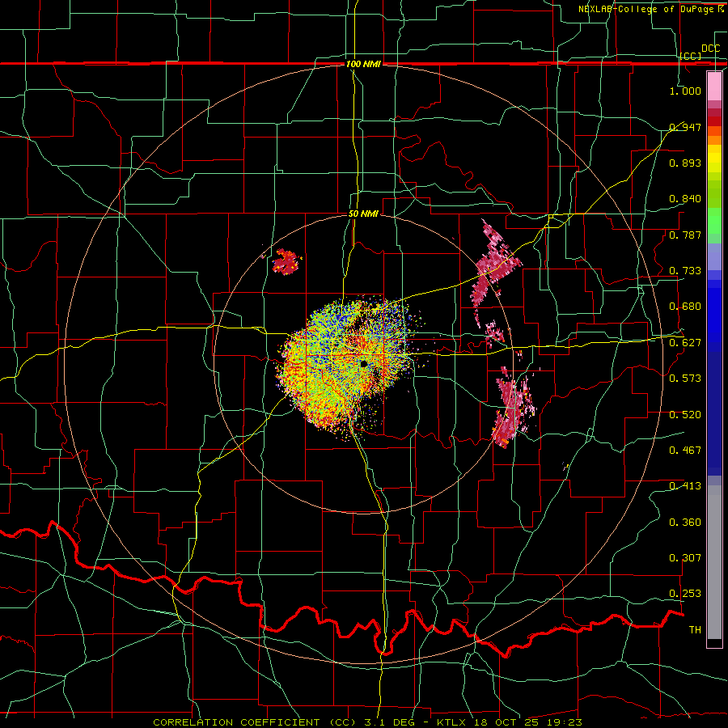This screenshot has height=728, width=728.
Task: Click the NEXLAB-College of DuPage label
Action: click(650, 9)
